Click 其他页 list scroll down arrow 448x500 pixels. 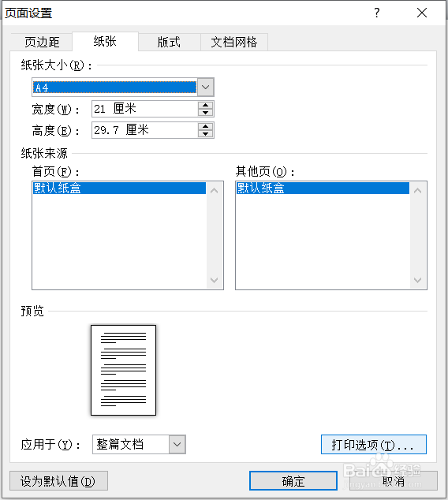pyautogui.click(x=418, y=280)
